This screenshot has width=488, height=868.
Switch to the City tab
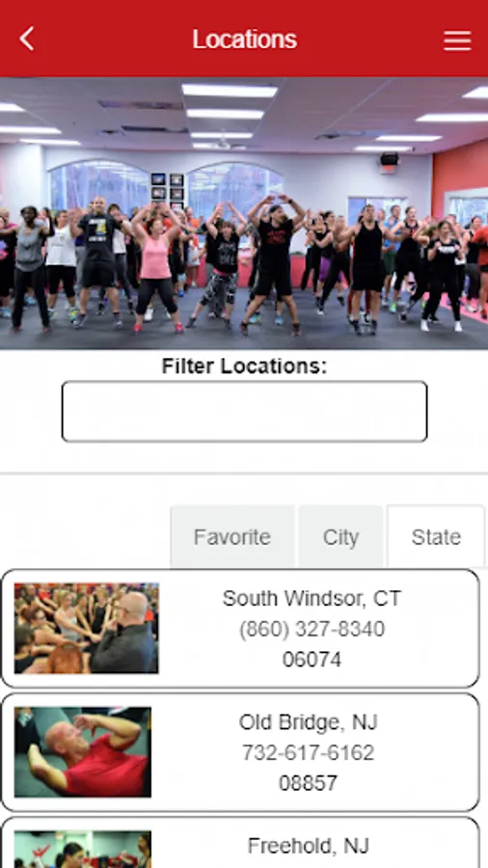pos(340,537)
